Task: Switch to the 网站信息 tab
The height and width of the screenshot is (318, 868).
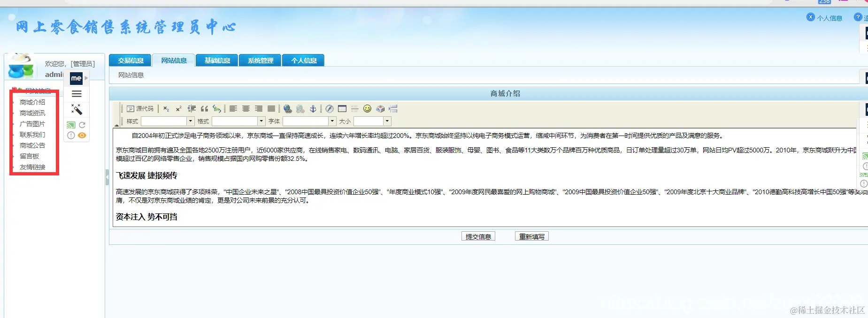Action: (174, 61)
